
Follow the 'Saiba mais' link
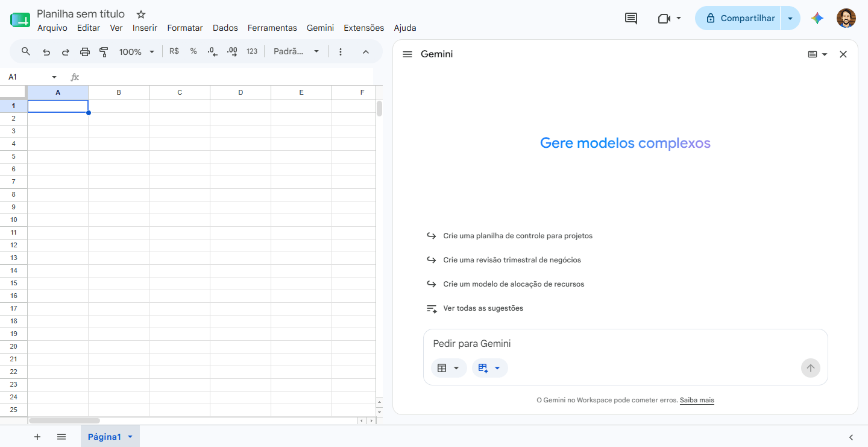click(x=697, y=400)
